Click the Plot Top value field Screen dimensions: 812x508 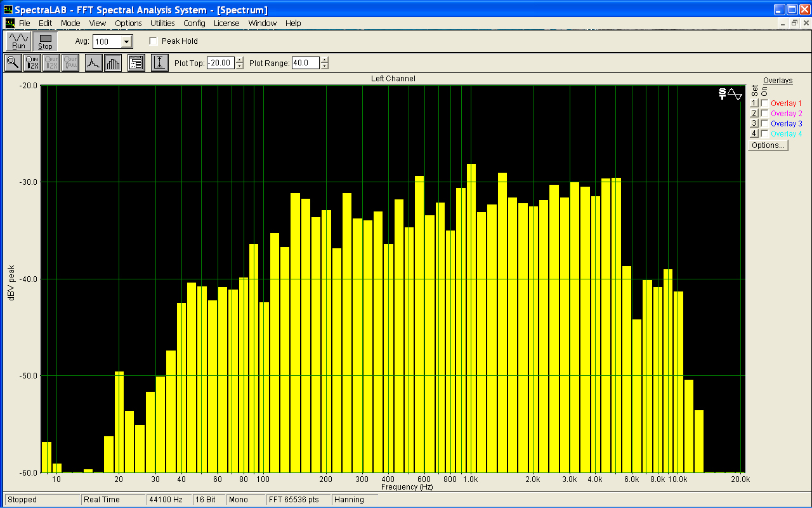coord(221,63)
